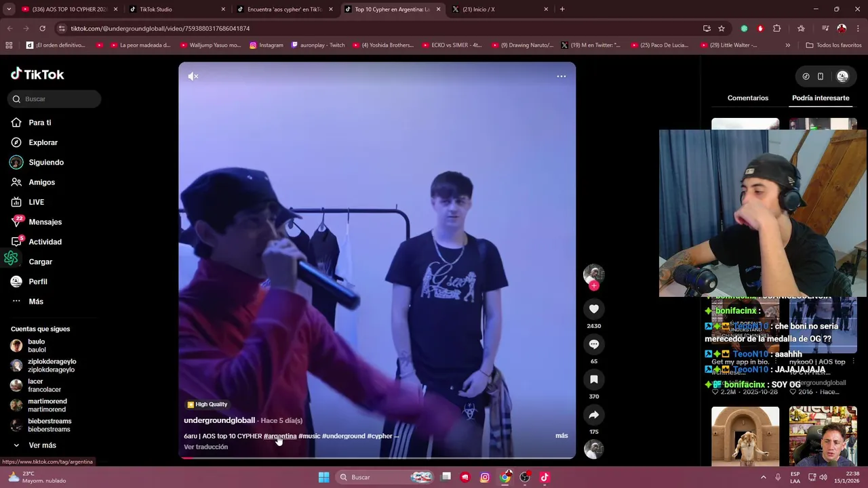
Task: Open the Golden Retriever suggested video thumbnail
Action: 745,436
